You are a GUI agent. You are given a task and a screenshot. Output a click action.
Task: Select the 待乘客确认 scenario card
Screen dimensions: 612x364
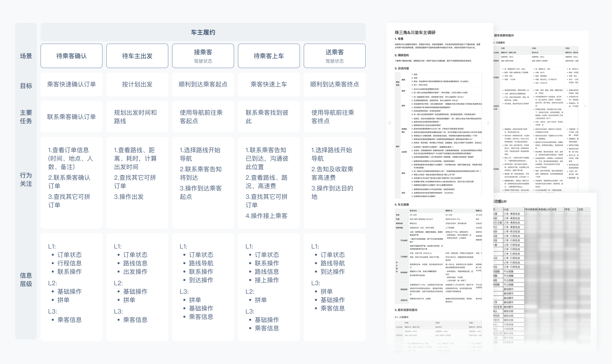[x=71, y=56]
